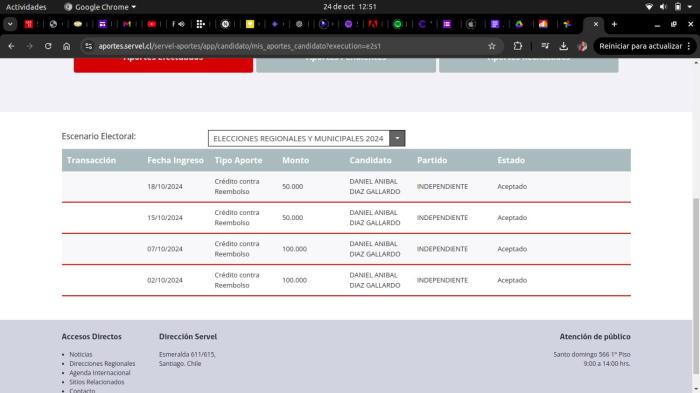Open the Sitios Relacionados link
This screenshot has height=393, width=700.
click(97, 382)
